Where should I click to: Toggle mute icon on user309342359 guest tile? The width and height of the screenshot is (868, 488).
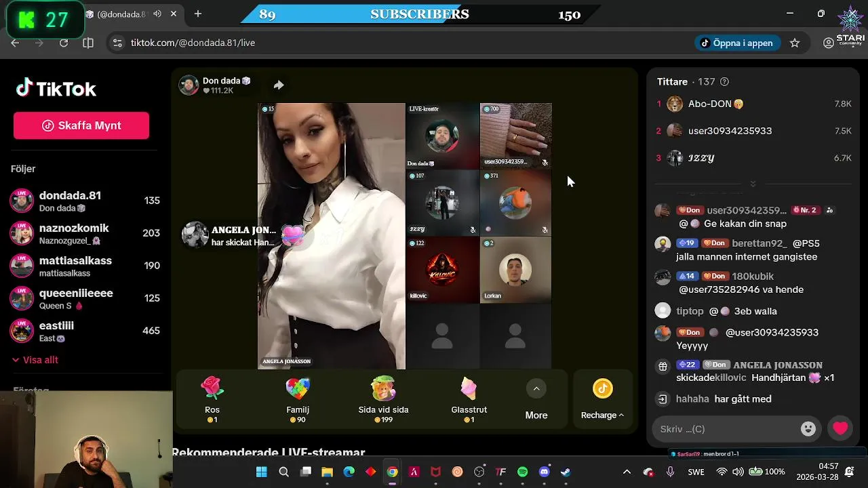point(545,163)
